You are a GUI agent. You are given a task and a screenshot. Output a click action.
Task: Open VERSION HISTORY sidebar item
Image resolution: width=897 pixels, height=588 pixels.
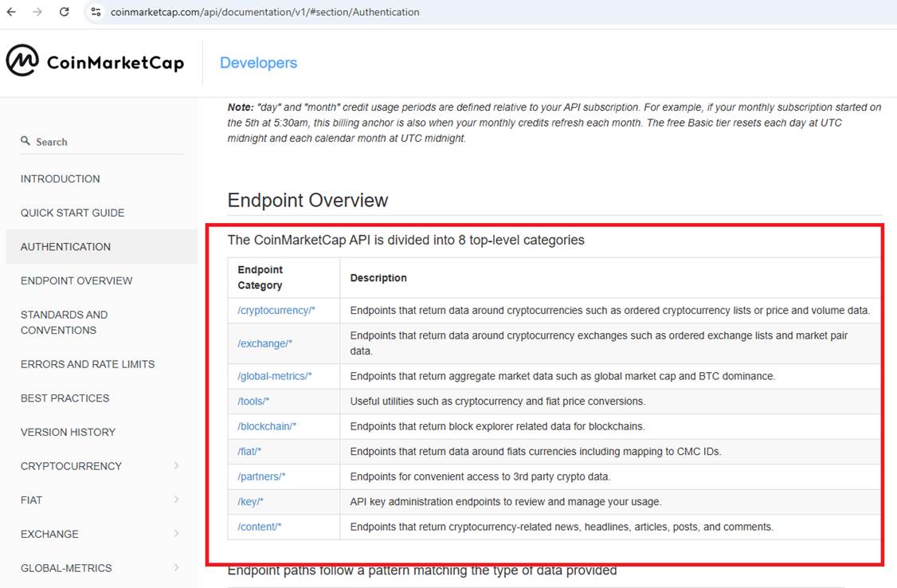[x=68, y=432]
